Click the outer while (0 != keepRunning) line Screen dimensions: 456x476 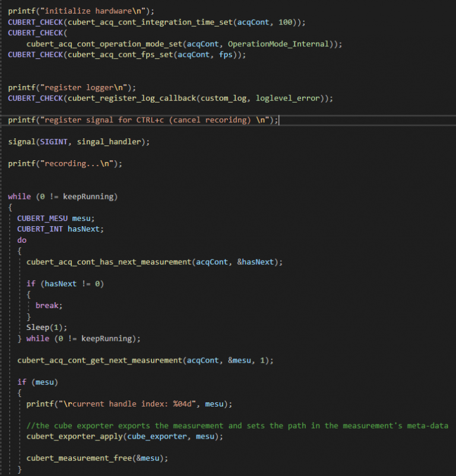63,196
